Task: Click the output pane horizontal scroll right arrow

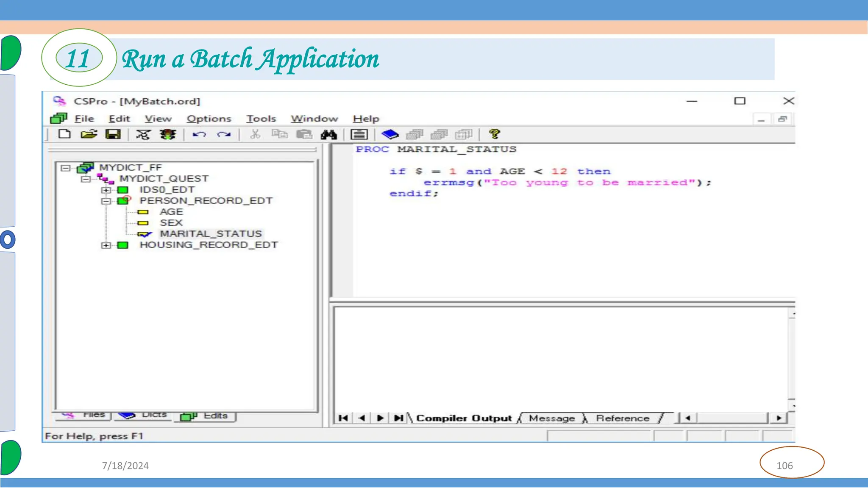Action: (779, 418)
